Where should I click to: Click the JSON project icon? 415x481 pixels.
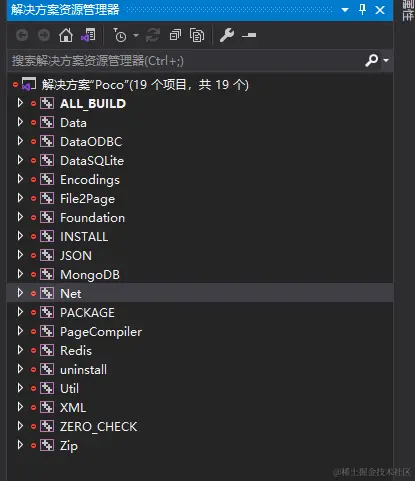pos(47,255)
